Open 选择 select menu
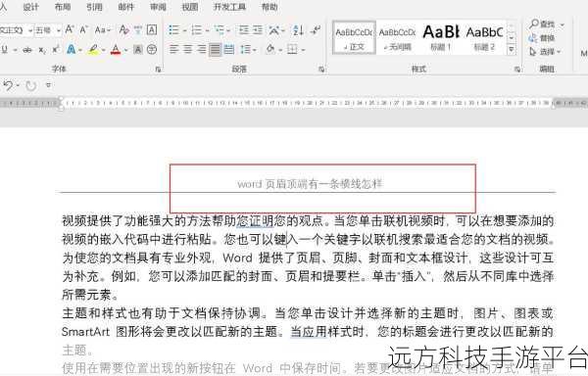588x376 pixels. click(545, 52)
